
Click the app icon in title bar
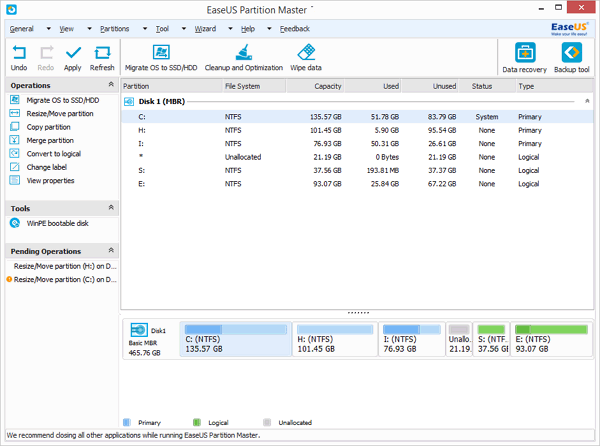coord(11,9)
